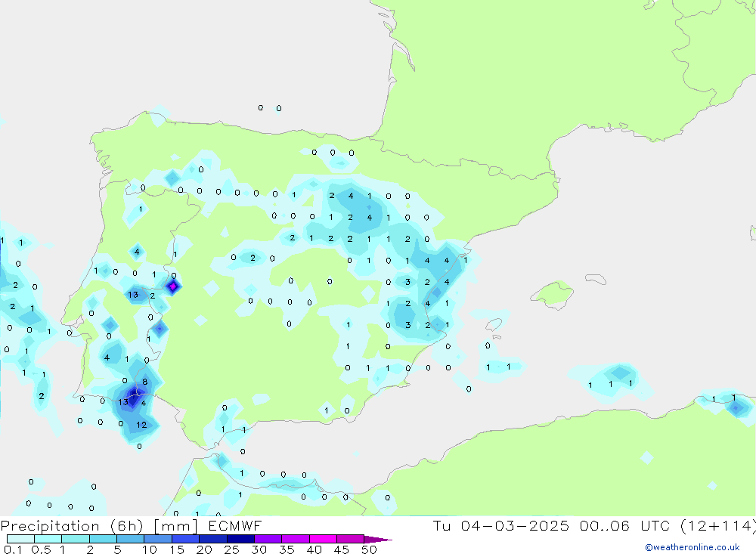Viewport: 756px width, 554px height.
Task: Select the 20–25 mm dark blue swatch
Action: (213, 539)
